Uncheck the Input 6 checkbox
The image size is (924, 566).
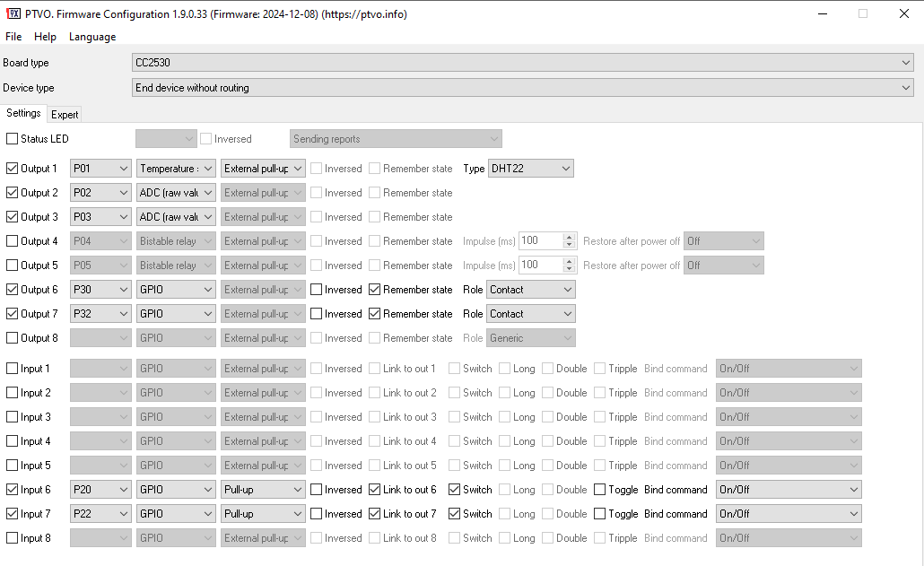click(12, 489)
